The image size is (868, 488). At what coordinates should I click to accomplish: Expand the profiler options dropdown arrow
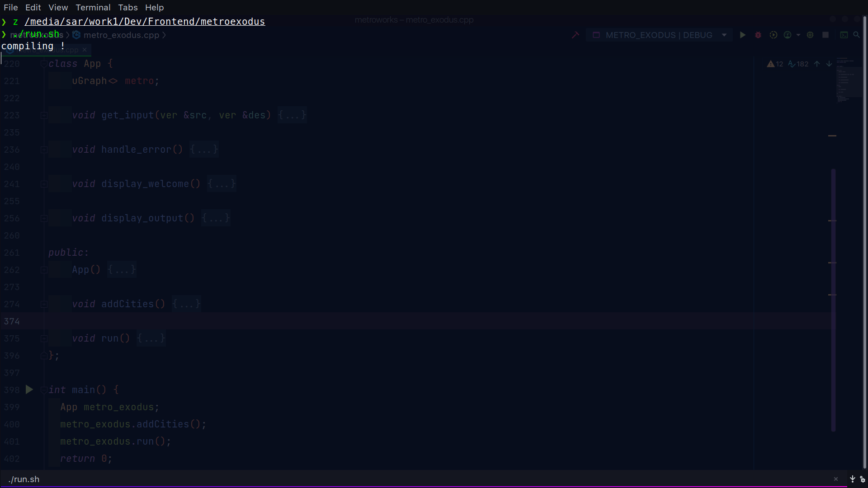[798, 35]
